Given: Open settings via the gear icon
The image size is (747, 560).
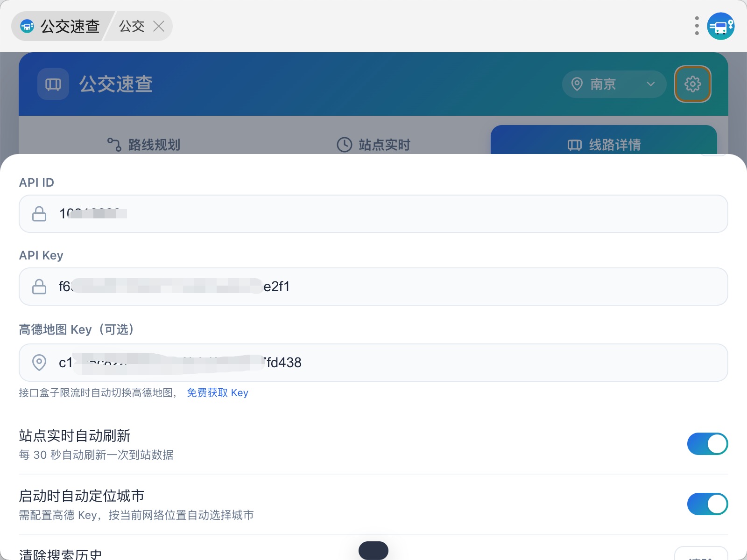Looking at the screenshot, I should (x=692, y=84).
